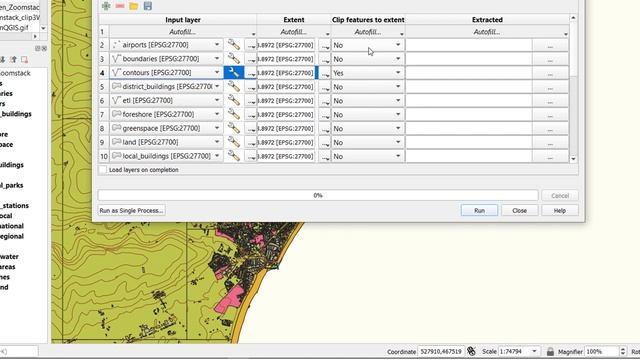Browse extracted output for airports row
Image resolution: width=640 pixels, height=360 pixels.
[x=550, y=45]
